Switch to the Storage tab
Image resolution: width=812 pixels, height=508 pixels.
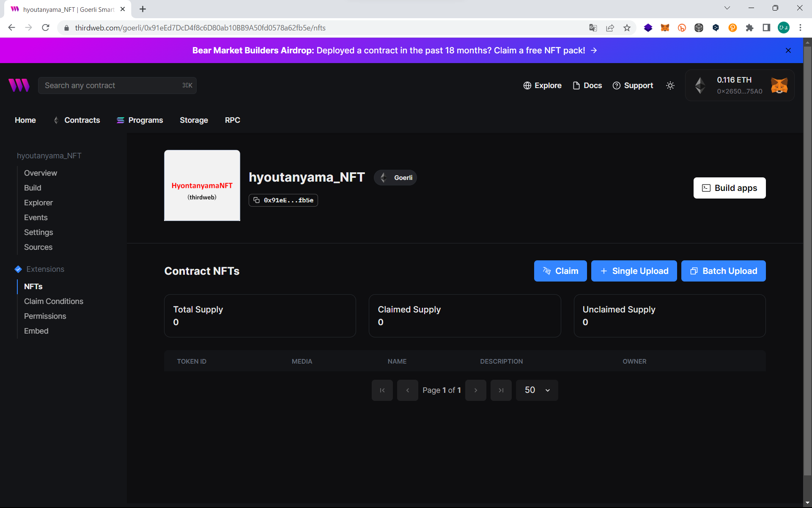pos(194,120)
